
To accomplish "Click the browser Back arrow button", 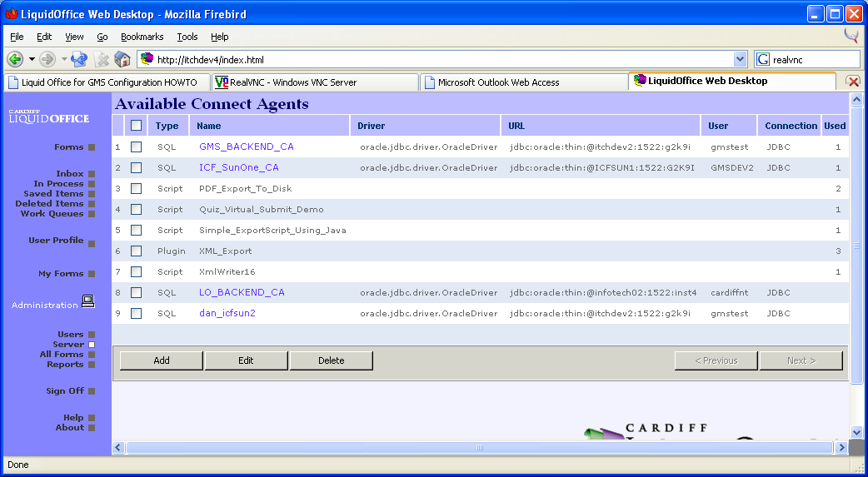I will (15, 59).
